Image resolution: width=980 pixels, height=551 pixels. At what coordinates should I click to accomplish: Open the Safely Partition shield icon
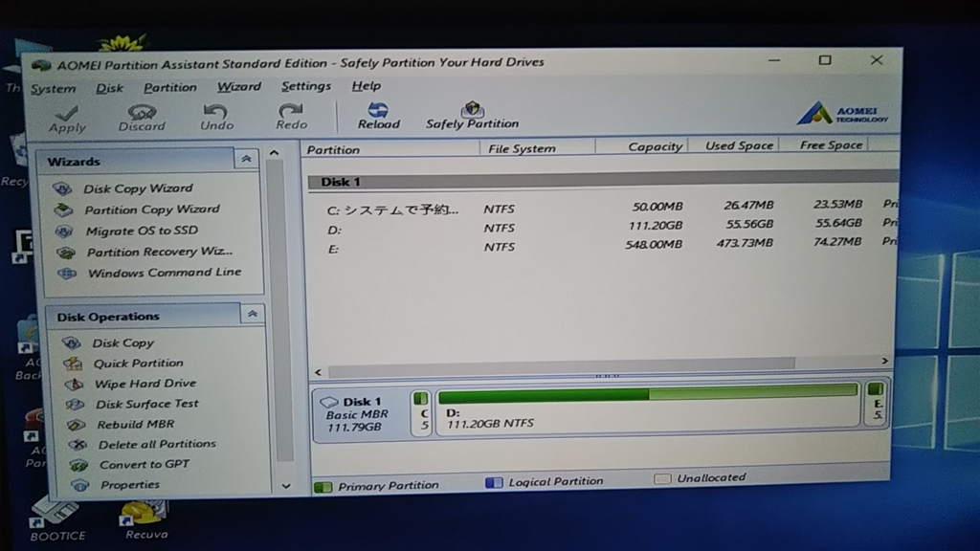pos(473,109)
